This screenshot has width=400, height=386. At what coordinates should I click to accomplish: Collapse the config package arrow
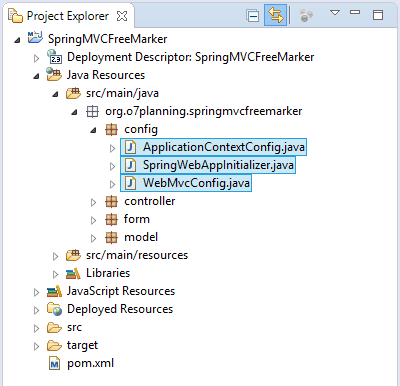click(93, 130)
